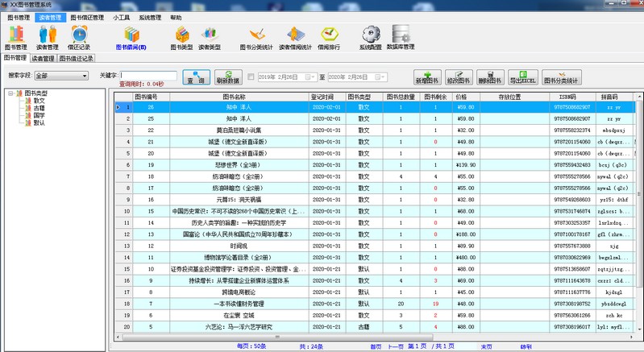This screenshot has height=352, width=644.
Task: Collapse the 图书类型 tree node
Action: tap(11, 94)
